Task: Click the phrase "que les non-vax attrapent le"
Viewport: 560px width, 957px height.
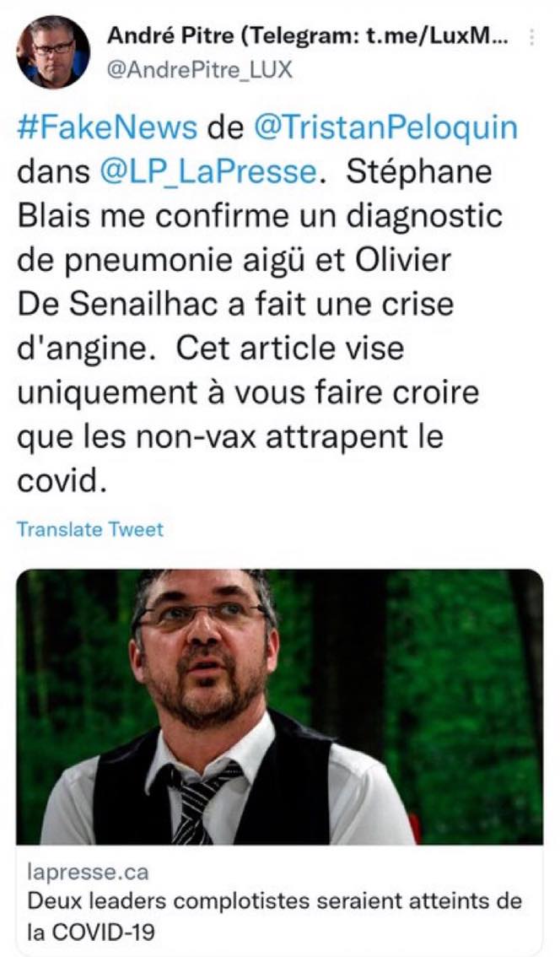Action: click(x=230, y=438)
